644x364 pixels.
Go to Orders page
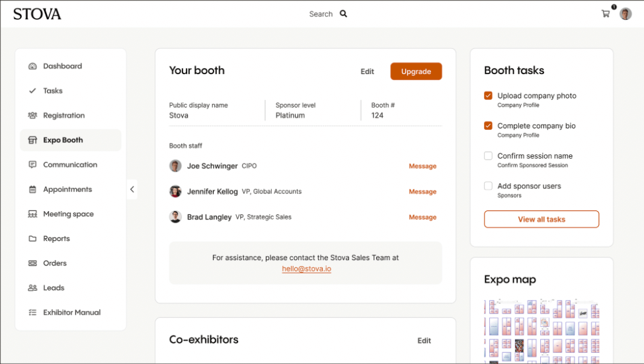coord(71,263)
